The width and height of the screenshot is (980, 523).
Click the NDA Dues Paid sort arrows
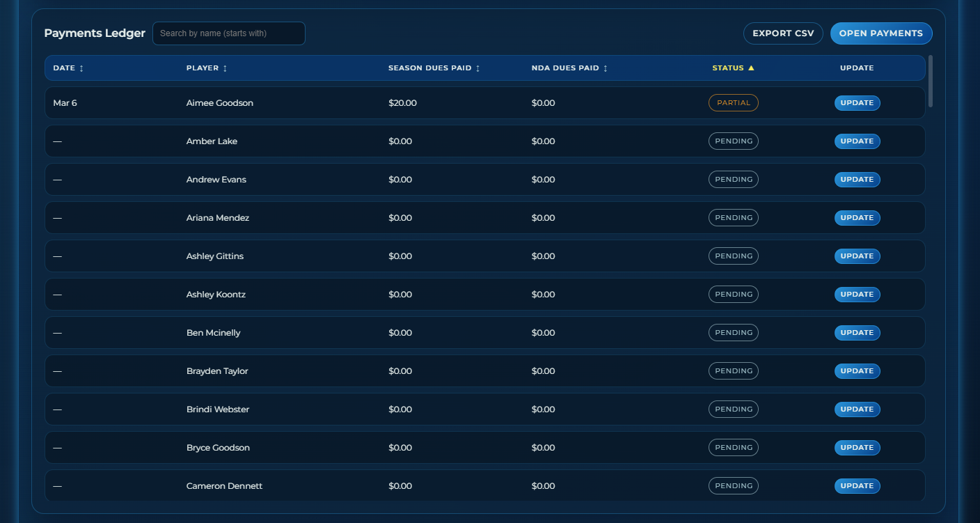605,68
